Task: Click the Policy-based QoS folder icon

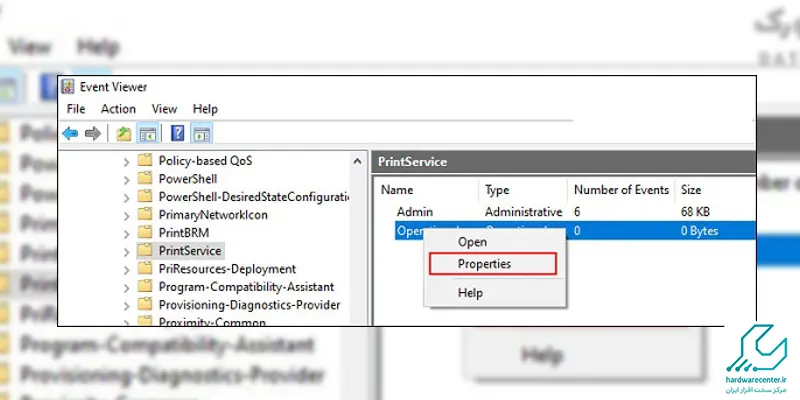Action: [145, 161]
